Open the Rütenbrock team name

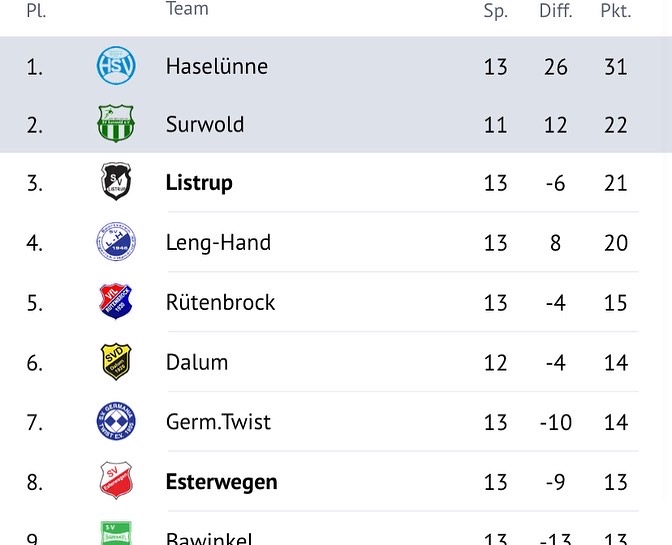[220, 302]
